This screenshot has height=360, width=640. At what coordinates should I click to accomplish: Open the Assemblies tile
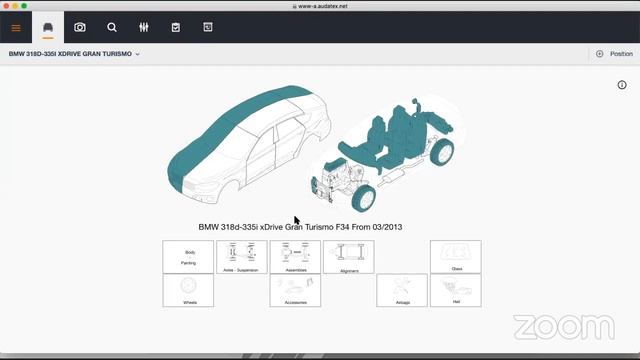tap(295, 257)
